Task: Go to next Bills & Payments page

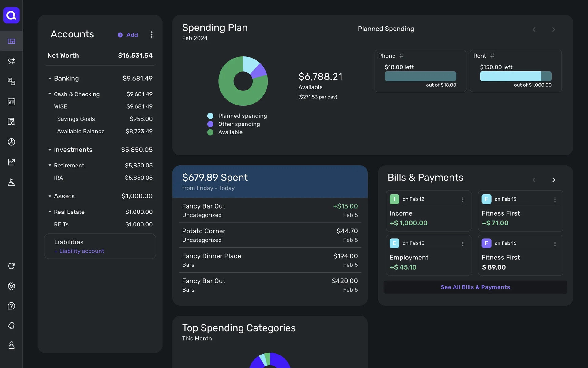Action: [553, 180]
